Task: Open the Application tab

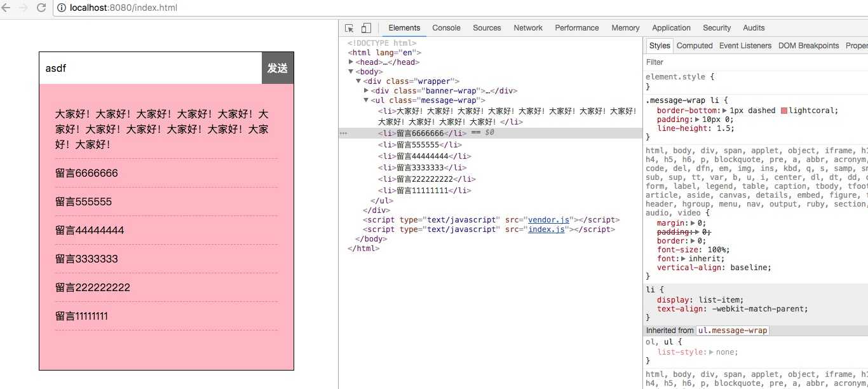Action: (x=671, y=28)
